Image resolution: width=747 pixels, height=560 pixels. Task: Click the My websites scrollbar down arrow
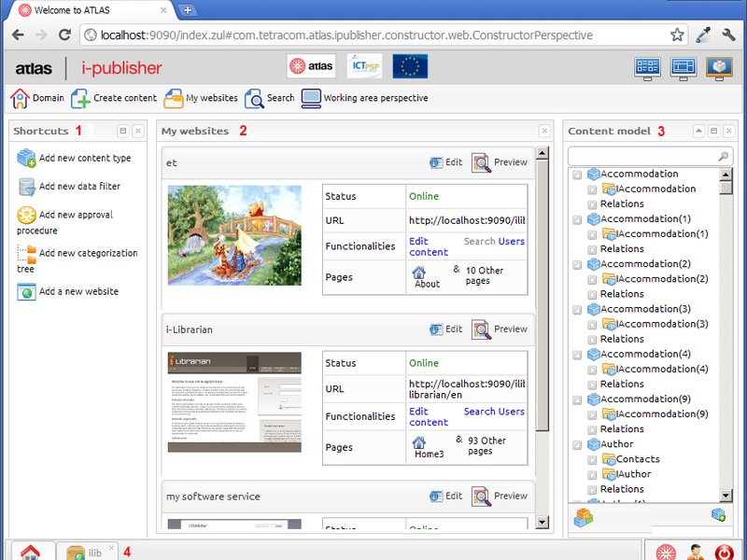tap(543, 523)
